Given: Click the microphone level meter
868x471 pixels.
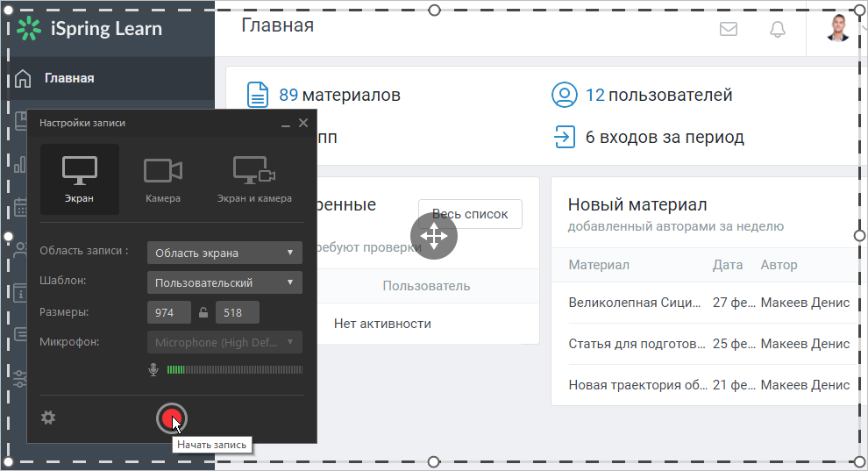Looking at the screenshot, I should click(235, 370).
